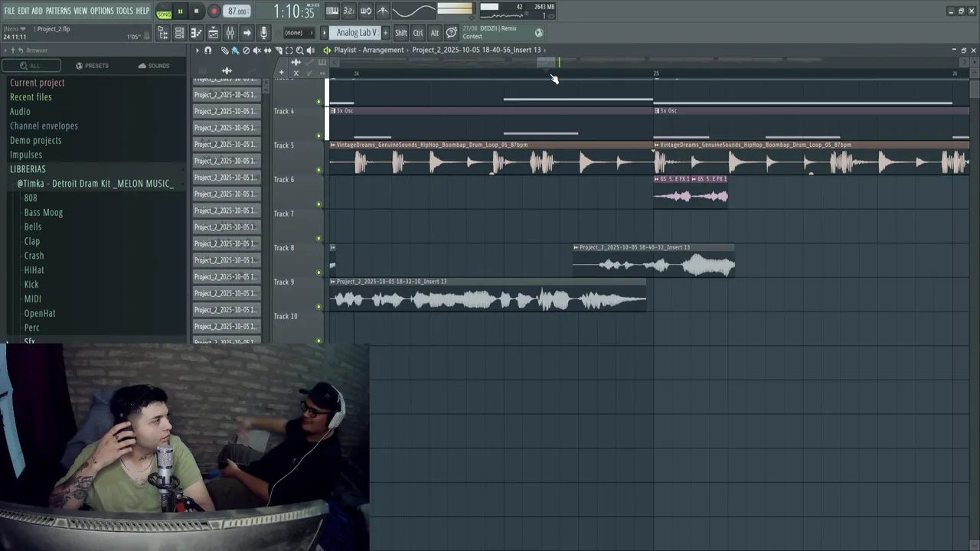Viewport: 980px width, 551px height.
Task: Switch browser to the SOUNDS tab
Action: pos(154,66)
